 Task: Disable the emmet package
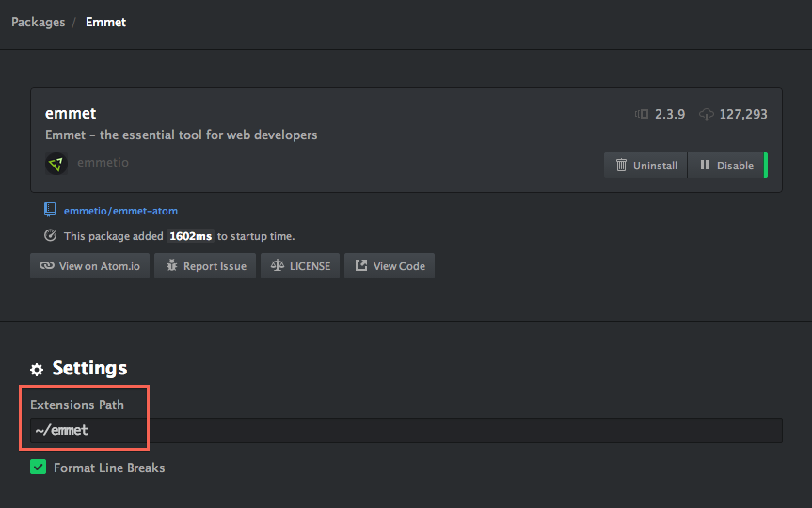pyautogui.click(x=726, y=166)
